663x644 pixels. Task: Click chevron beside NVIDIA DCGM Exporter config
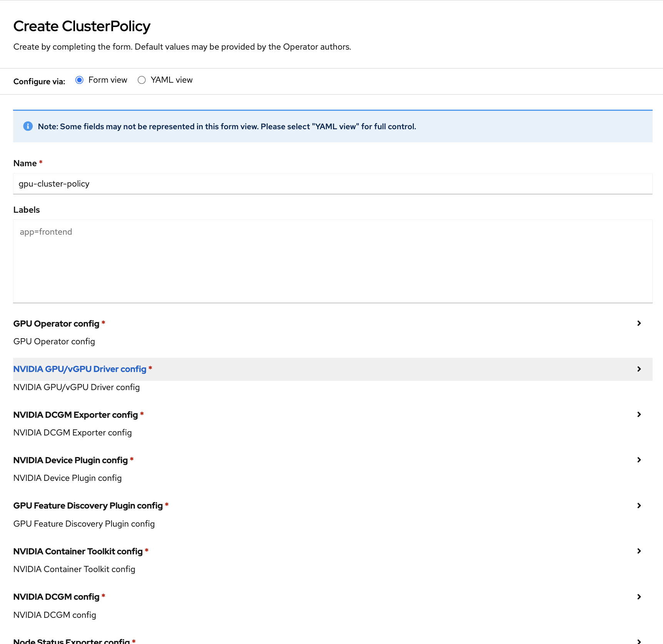[639, 415]
